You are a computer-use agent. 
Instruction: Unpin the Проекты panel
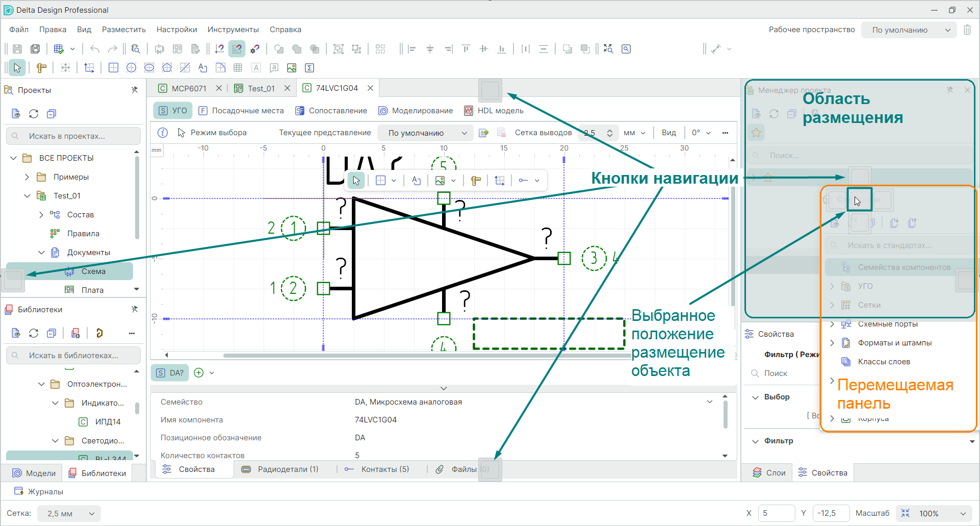pyautogui.click(x=135, y=90)
